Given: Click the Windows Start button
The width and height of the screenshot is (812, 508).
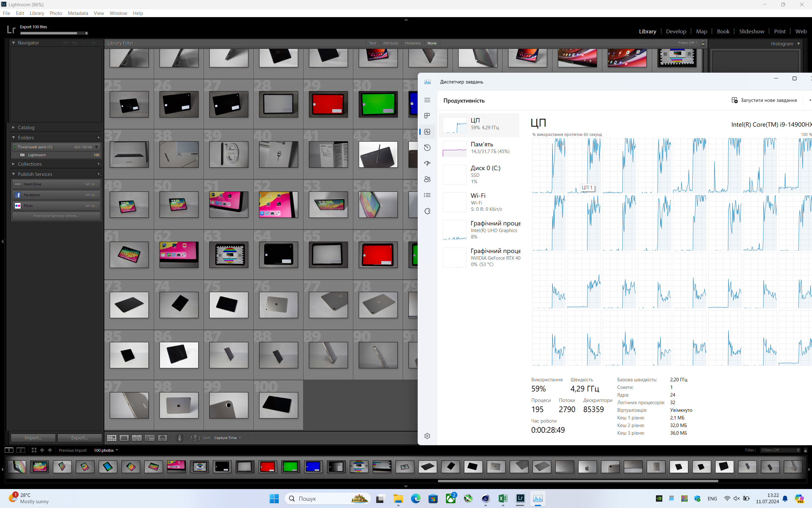Looking at the screenshot, I should point(274,498).
